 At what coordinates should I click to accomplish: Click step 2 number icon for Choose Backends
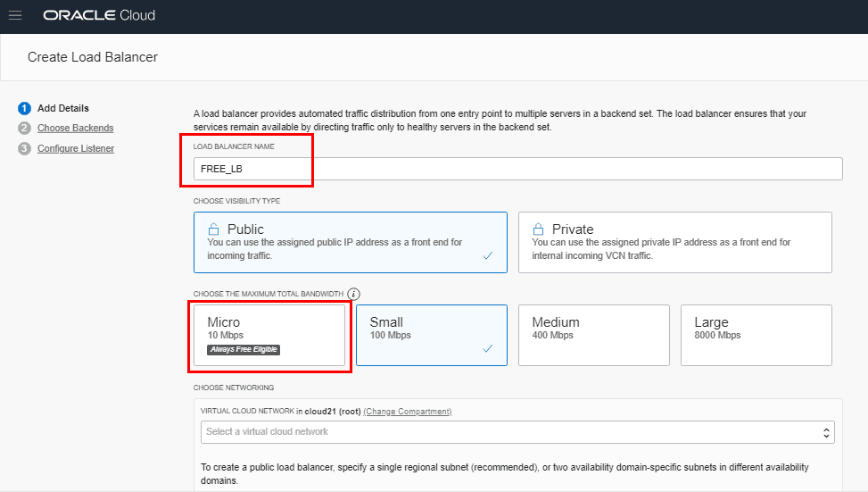tap(24, 128)
